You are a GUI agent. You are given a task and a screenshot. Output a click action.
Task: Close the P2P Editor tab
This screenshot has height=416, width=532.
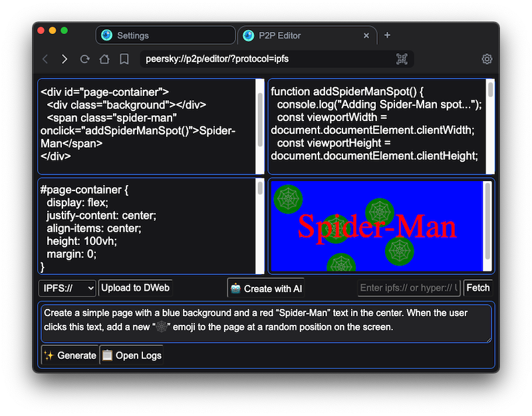366,36
